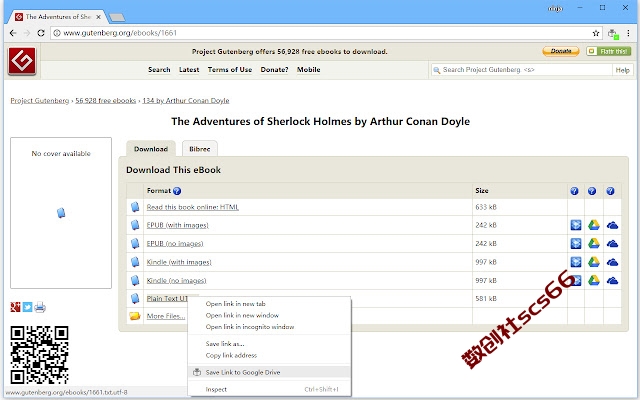Open the 134 by Arthur Conan Doyle breadcrumb
The height and width of the screenshot is (400, 640).
click(186, 100)
